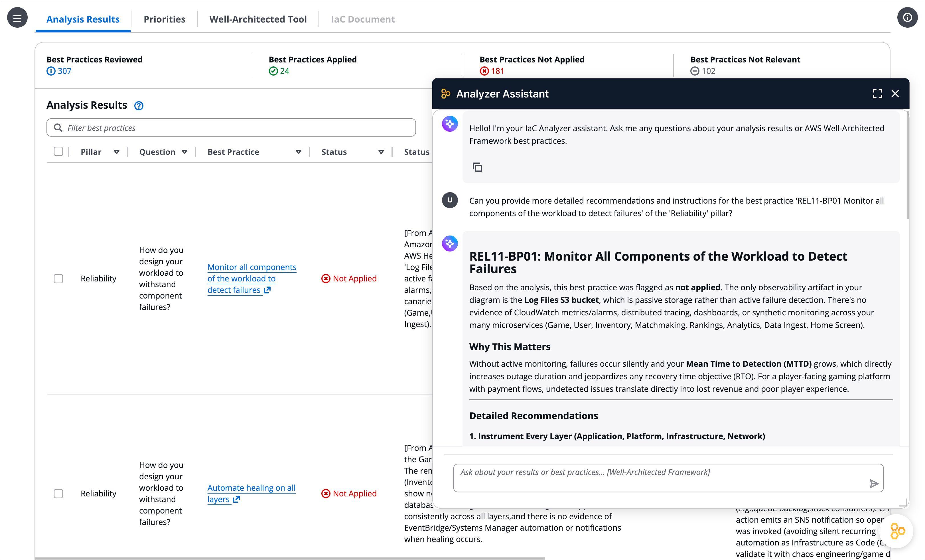Click the Best Practices Applied 24 value

pos(285,71)
